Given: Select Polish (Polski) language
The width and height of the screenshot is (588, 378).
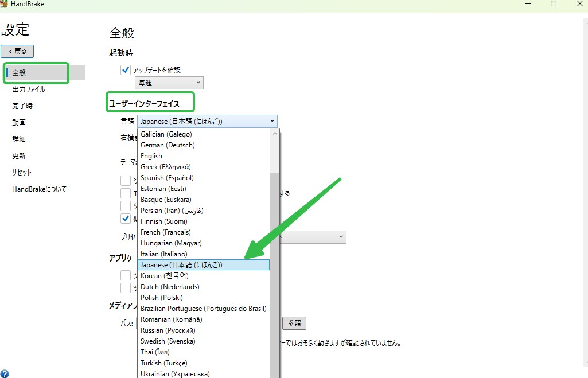Looking at the screenshot, I should pyautogui.click(x=204, y=297).
